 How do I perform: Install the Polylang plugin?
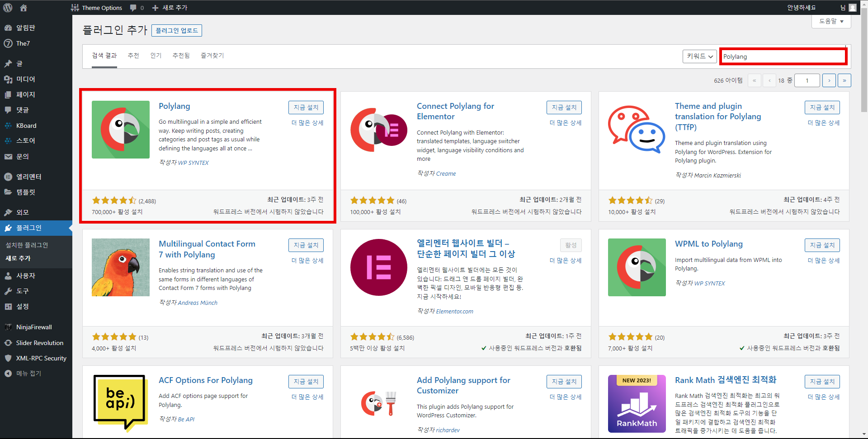[x=306, y=107]
